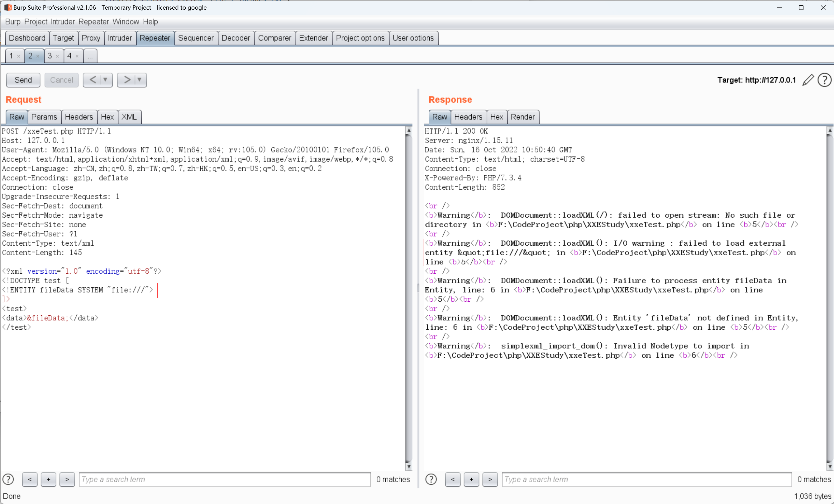Switch to the Target tab

(63, 38)
